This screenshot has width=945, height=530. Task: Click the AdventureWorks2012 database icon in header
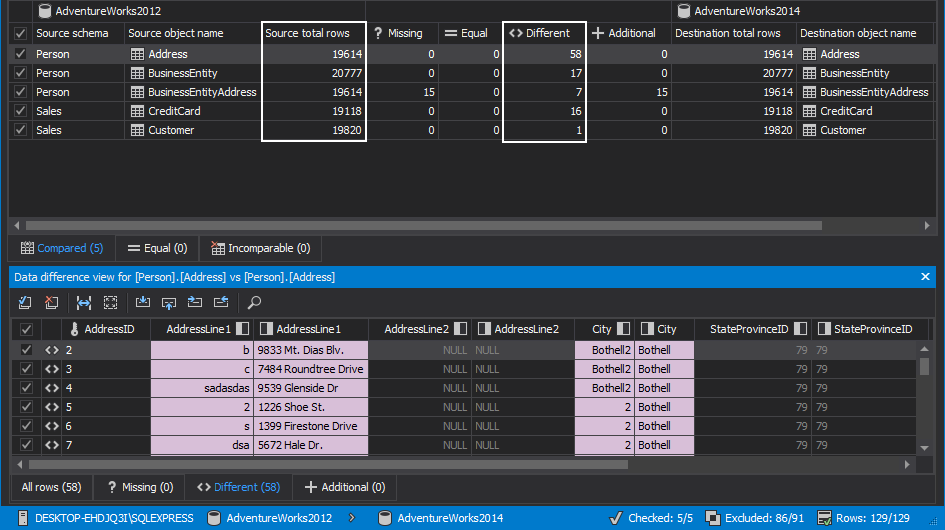45,11
